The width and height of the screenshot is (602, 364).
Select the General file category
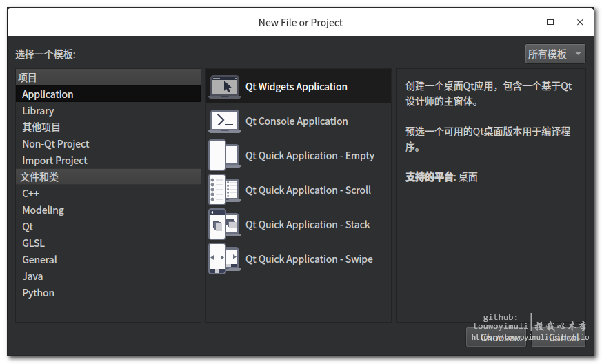coord(108,259)
